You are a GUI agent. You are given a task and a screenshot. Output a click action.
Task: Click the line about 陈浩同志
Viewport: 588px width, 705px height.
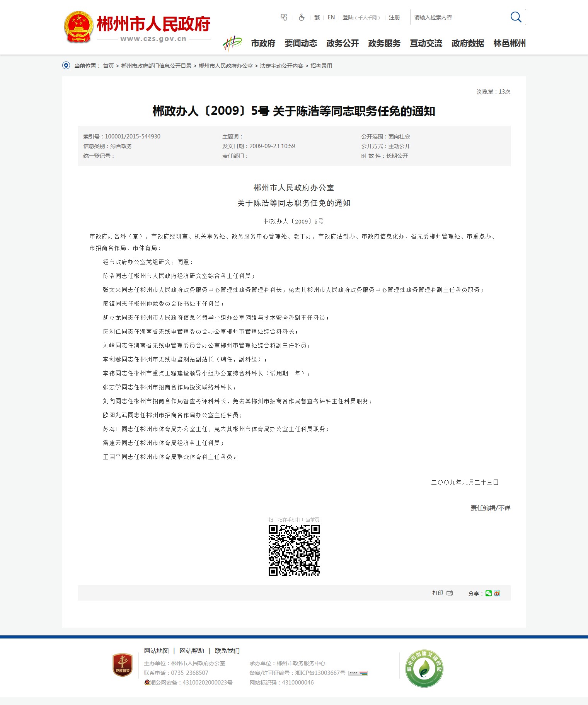click(179, 276)
